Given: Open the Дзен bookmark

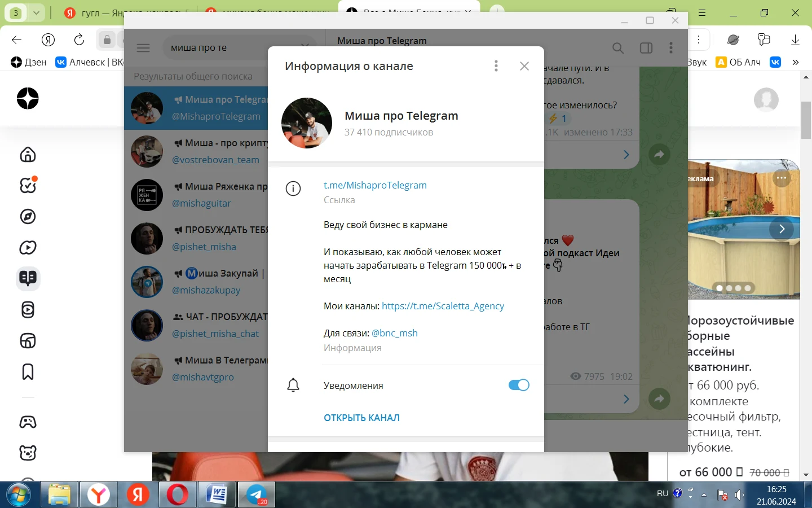Looking at the screenshot, I should tap(29, 62).
